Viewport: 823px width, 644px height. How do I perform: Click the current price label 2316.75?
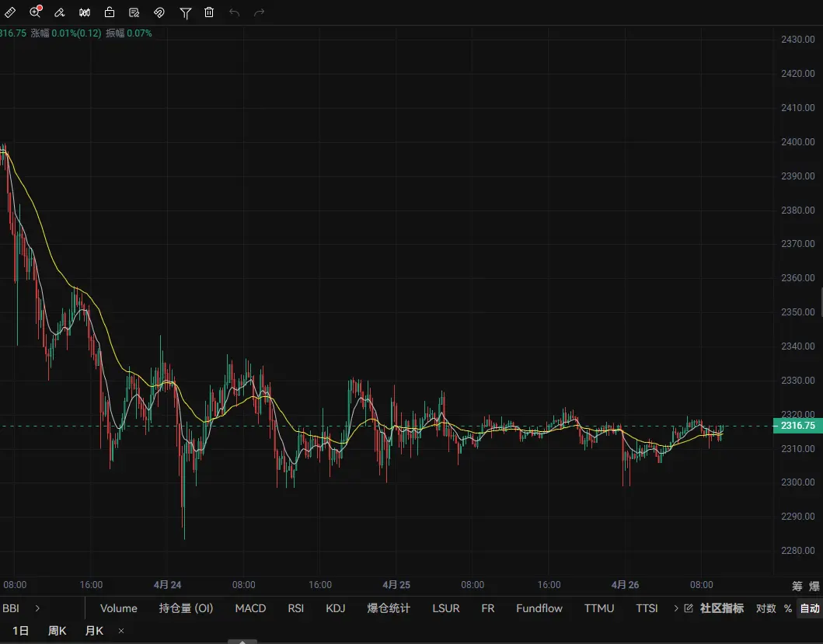(798, 426)
